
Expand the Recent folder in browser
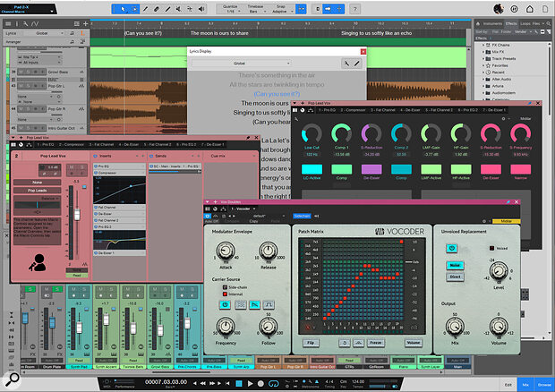coord(483,72)
